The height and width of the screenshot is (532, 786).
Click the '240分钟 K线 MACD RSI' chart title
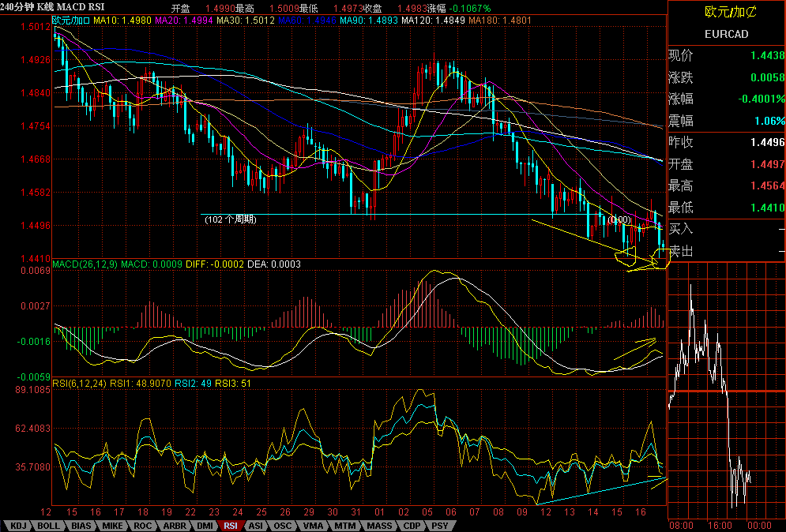[x=53, y=6]
